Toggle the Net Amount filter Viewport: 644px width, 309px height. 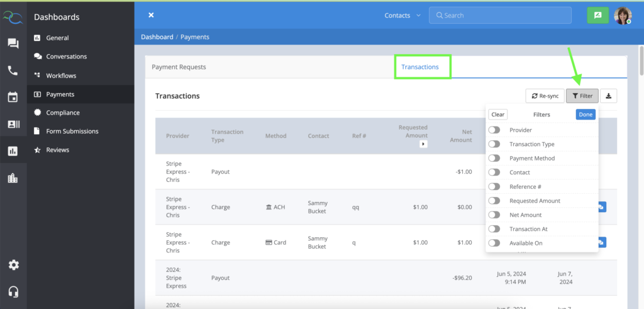click(494, 215)
